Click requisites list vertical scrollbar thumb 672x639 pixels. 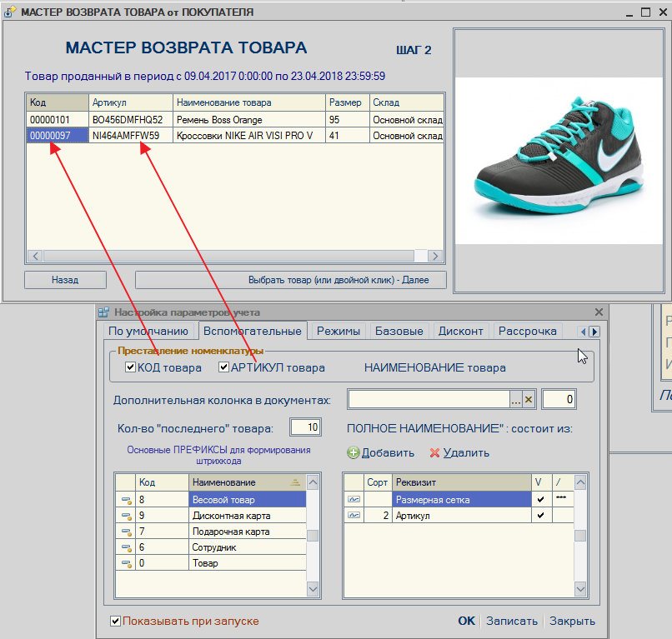580,536
